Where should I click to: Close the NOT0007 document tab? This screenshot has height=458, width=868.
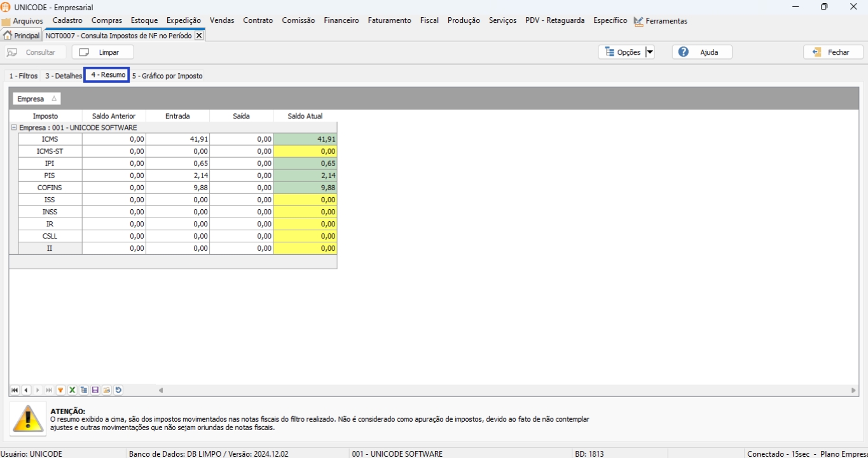[x=199, y=36]
